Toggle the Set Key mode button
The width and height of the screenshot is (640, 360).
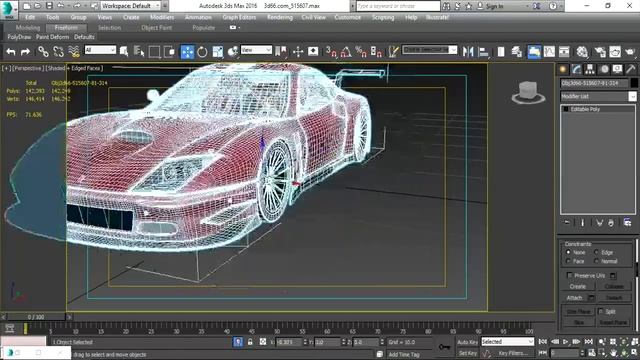tap(467, 353)
